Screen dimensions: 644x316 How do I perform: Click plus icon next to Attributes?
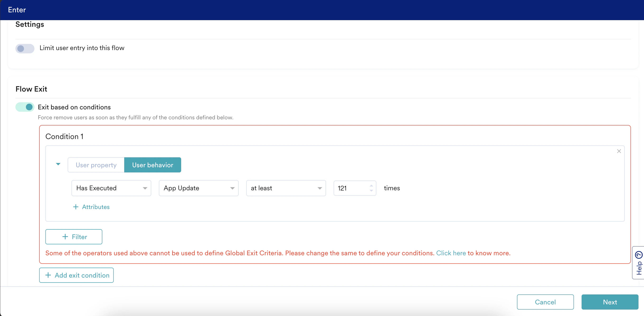pyautogui.click(x=76, y=207)
